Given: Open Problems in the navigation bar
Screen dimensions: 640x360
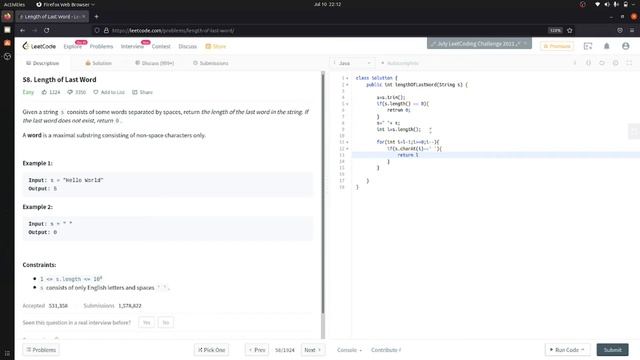Looking at the screenshot, I should tap(101, 46).
